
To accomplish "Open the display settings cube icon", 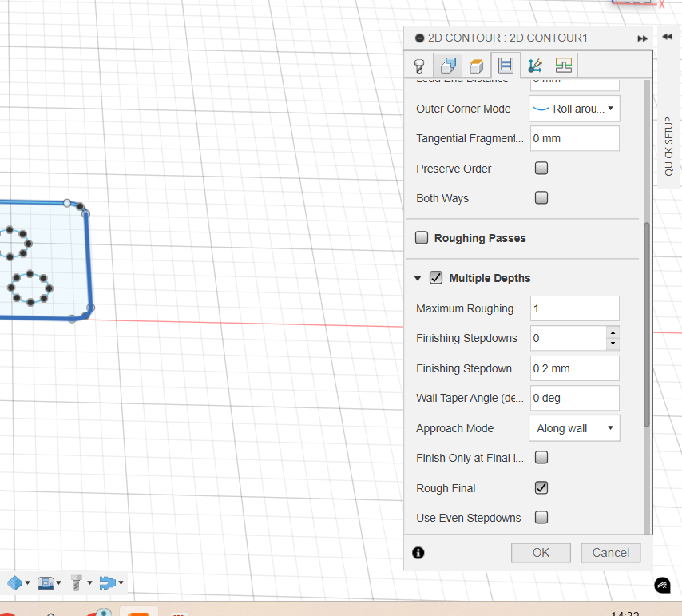I will [15, 583].
